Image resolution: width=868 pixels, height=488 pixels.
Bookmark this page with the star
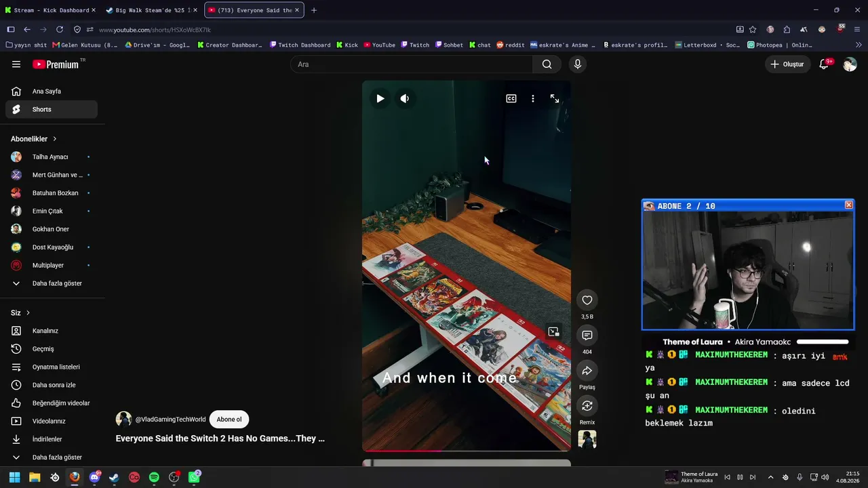(753, 30)
